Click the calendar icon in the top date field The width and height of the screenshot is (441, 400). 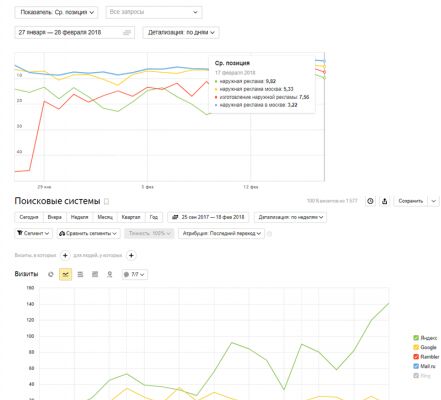[x=127, y=32]
